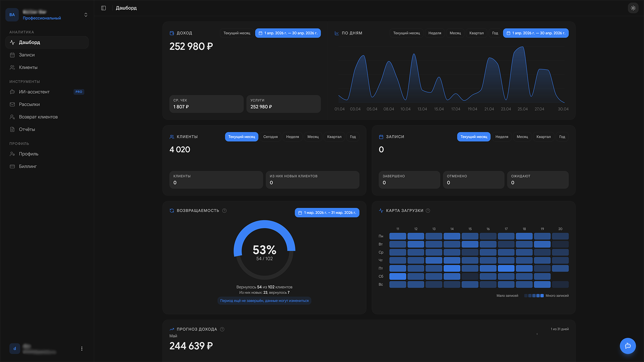Select Текущий месяц in Доход card
This screenshot has width=644, height=362.
(237, 33)
